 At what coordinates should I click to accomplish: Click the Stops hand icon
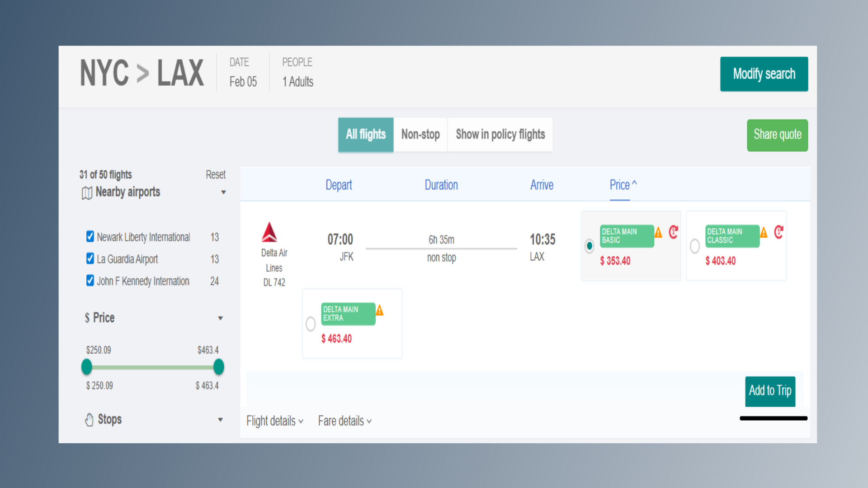[x=89, y=420]
